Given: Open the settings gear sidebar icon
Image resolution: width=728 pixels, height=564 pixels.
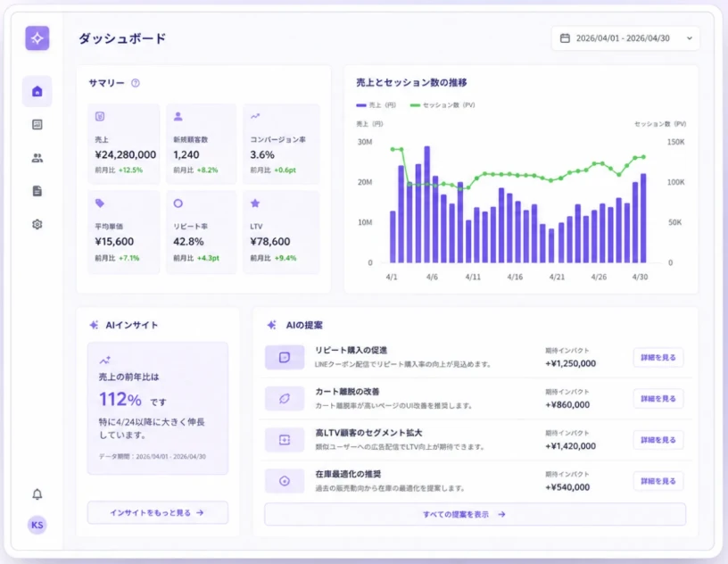Looking at the screenshot, I should pos(37,224).
